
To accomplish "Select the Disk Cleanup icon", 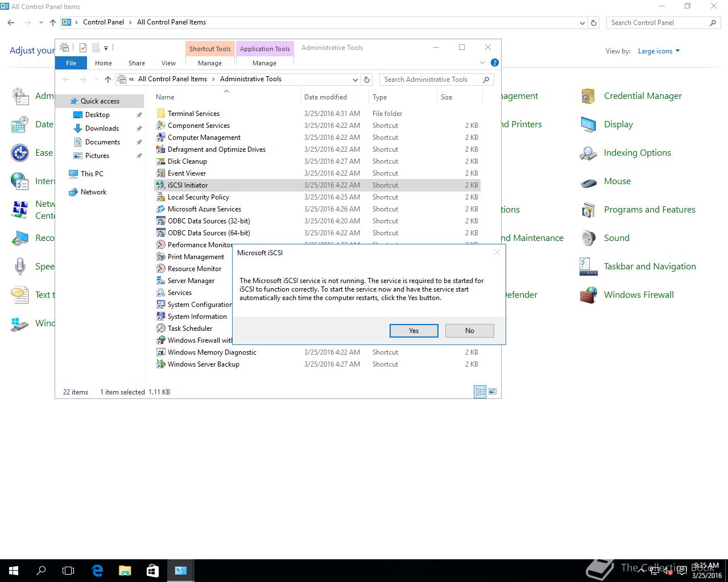I will pyautogui.click(x=161, y=161).
